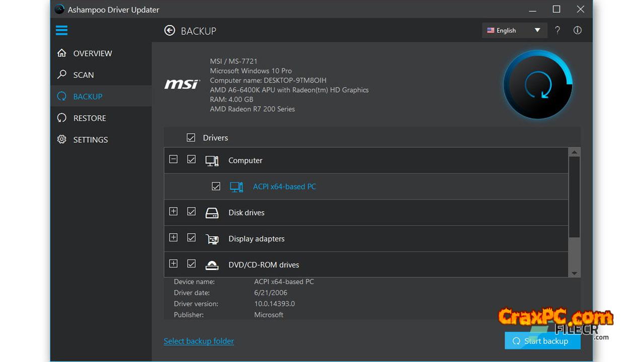Open the English language dropdown

(513, 30)
